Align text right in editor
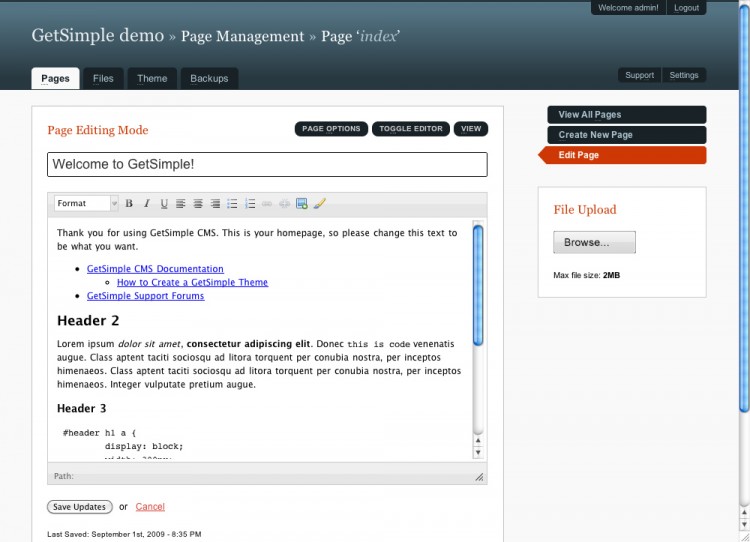This screenshot has height=542, width=750. (x=215, y=203)
